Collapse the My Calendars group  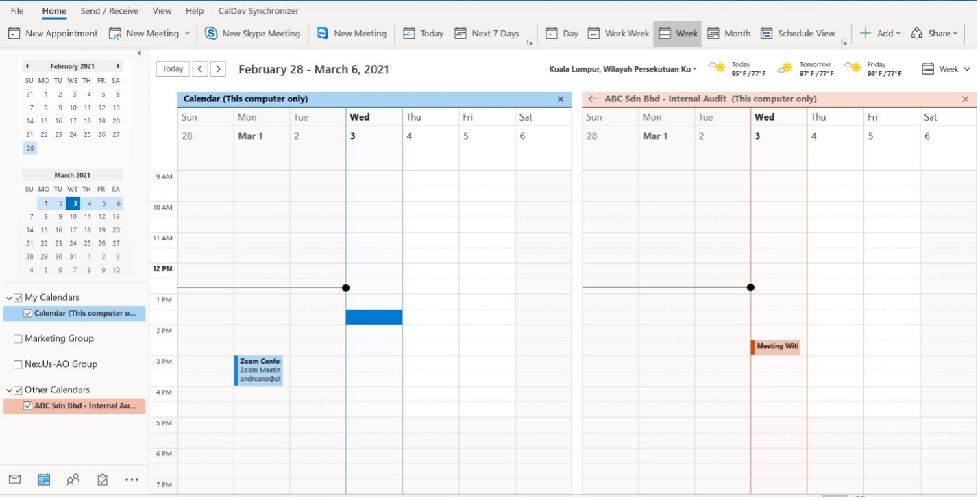(10, 298)
